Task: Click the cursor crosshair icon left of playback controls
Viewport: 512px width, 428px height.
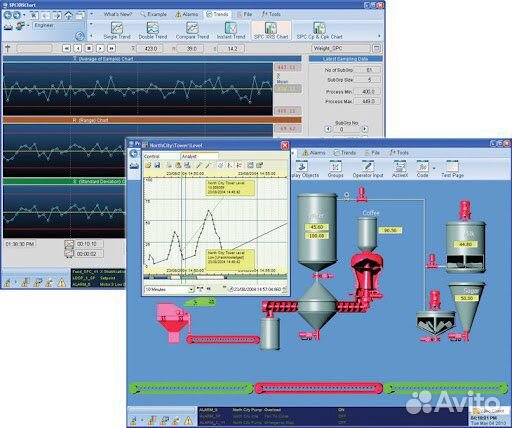Action: pyautogui.click(x=8, y=49)
